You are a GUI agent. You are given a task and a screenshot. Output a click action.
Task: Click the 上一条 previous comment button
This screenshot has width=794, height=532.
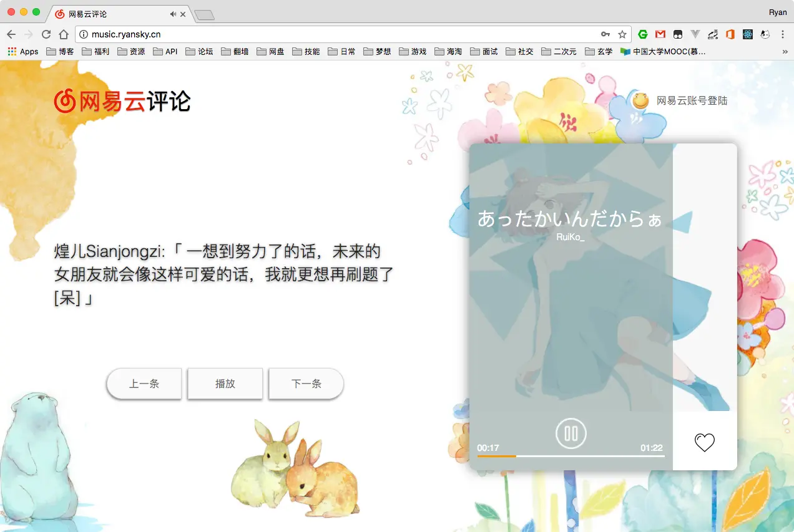[x=144, y=384]
